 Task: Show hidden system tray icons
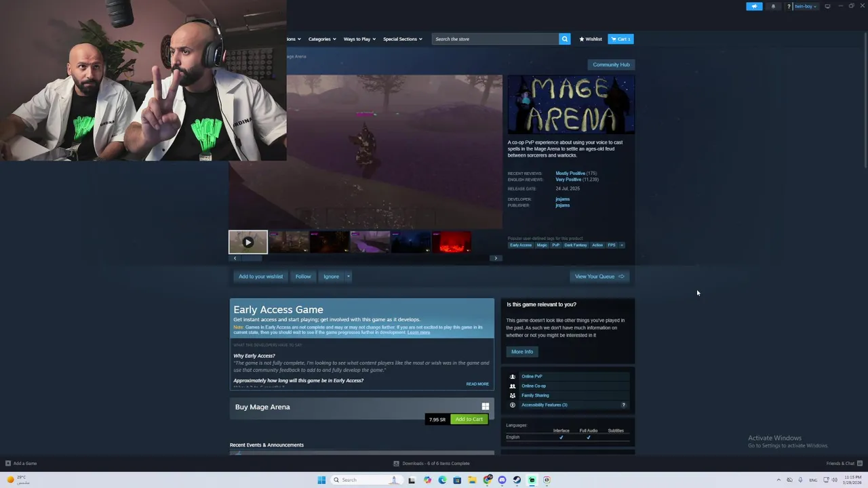(x=778, y=480)
